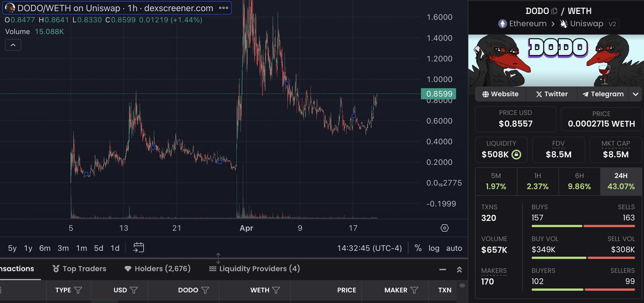Set chart range to 1m
Image resolution: width=644 pixels, height=303 pixels.
point(82,248)
